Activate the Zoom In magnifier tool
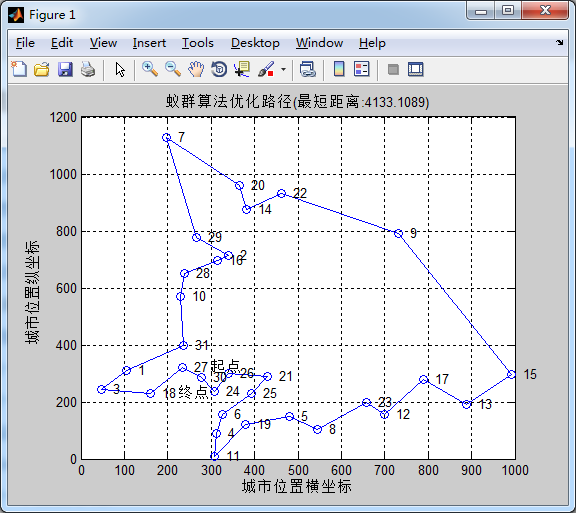The image size is (576, 513). pos(150,69)
